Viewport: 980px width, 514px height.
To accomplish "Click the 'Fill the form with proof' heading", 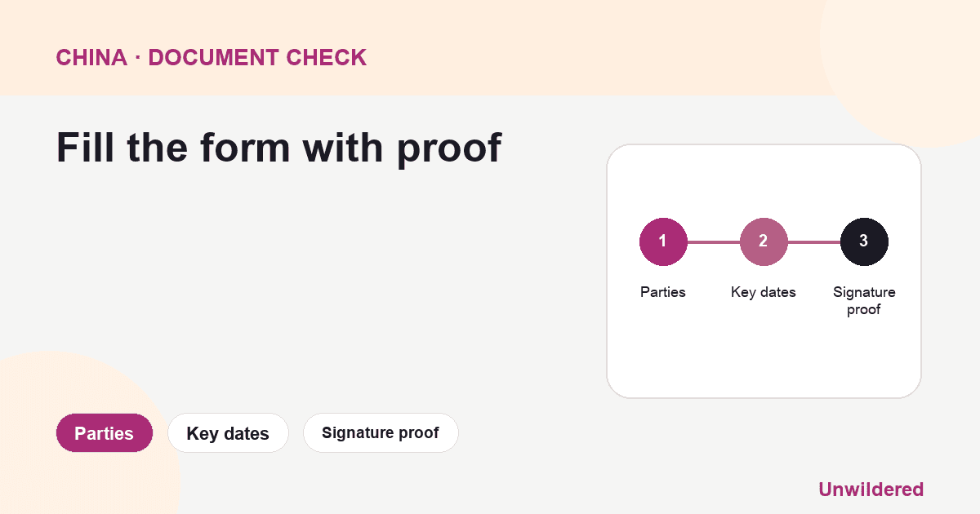I will [x=278, y=148].
